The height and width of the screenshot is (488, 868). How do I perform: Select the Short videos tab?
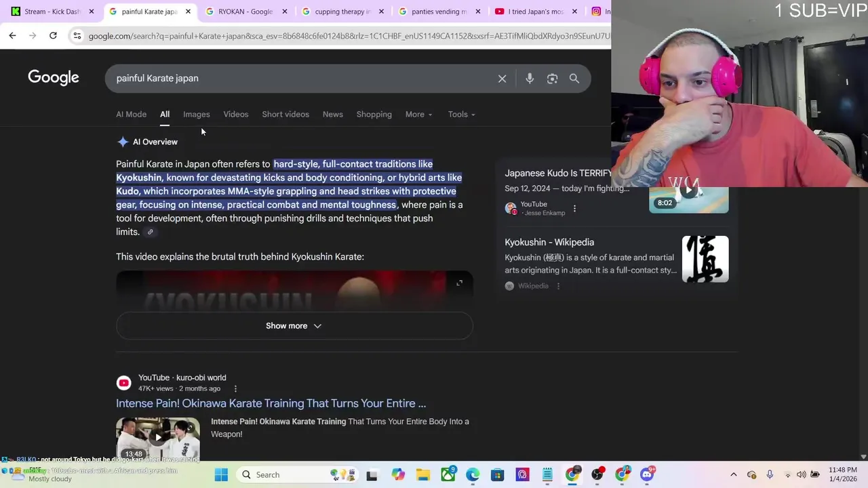[285, 115]
